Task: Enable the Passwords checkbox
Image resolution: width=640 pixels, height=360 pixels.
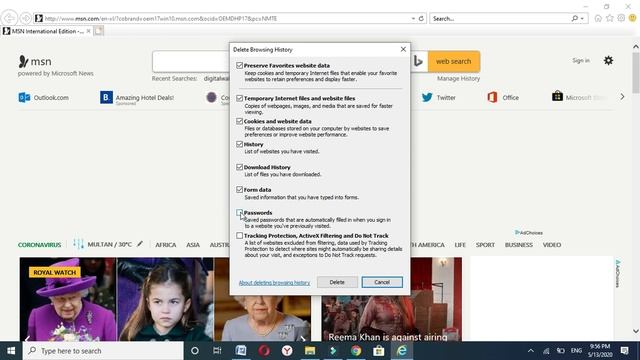Action: click(x=240, y=212)
